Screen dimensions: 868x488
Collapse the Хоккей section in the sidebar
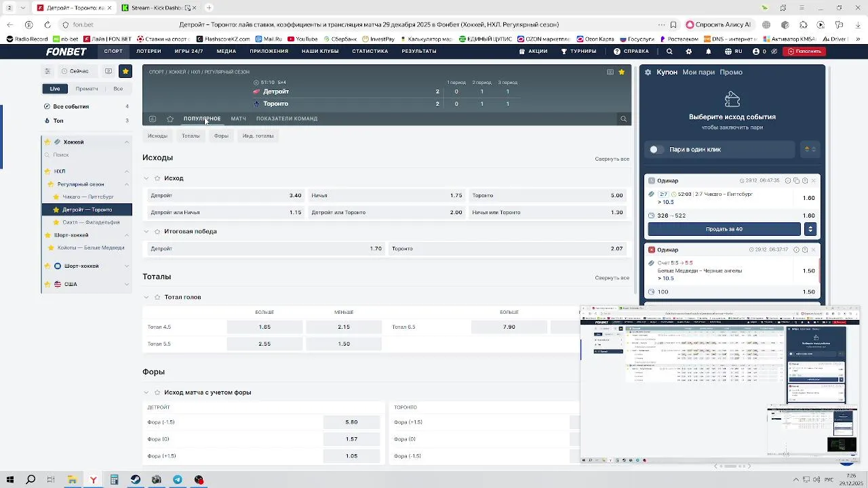tap(127, 142)
